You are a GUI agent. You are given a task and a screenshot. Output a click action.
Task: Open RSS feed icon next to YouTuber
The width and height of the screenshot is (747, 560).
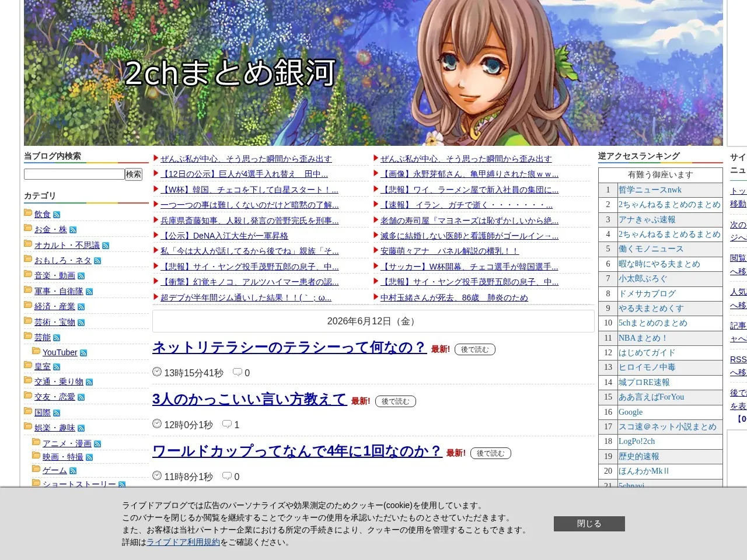click(83, 353)
